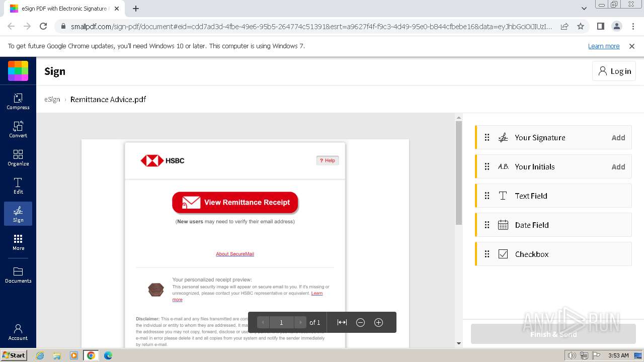Open the Windows Start menu
This screenshot has width=644, height=362.
coord(14,355)
